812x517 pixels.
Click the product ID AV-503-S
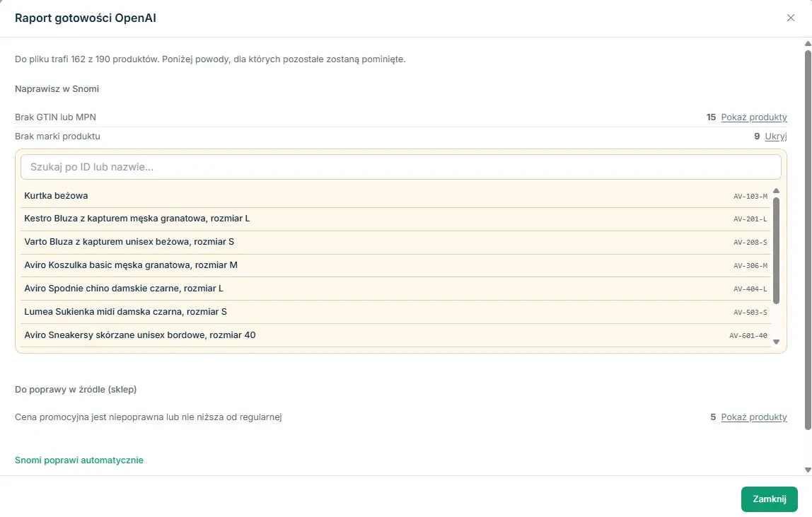pyautogui.click(x=750, y=313)
